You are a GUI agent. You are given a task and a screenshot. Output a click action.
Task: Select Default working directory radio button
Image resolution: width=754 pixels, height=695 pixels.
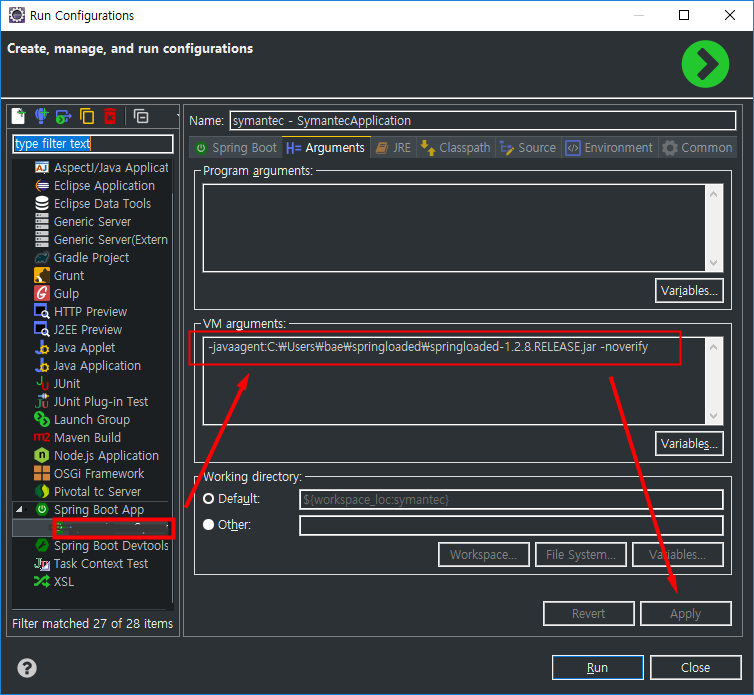pyautogui.click(x=209, y=499)
